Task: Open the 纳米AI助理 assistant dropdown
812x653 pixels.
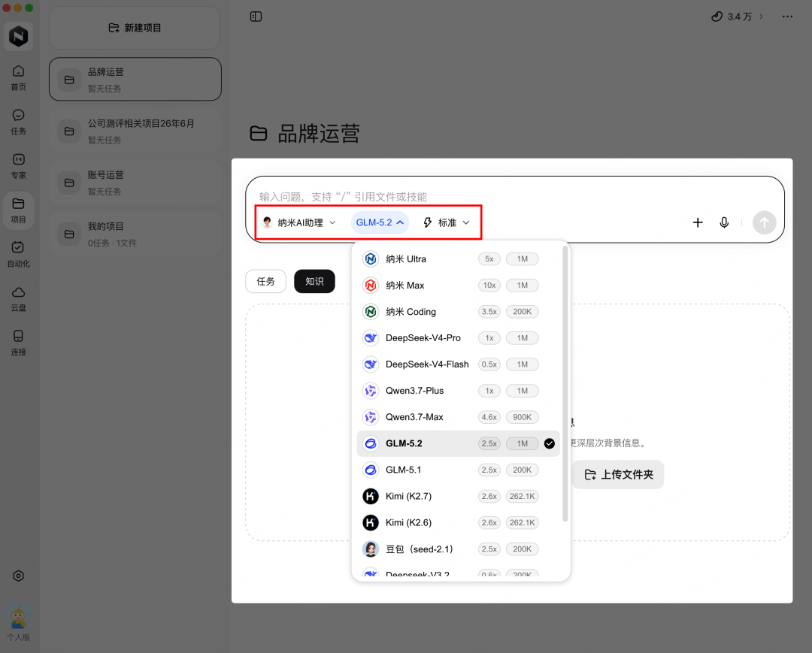Action: click(x=299, y=222)
